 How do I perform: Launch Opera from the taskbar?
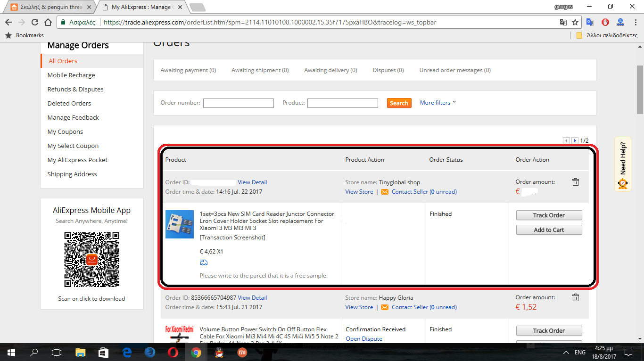pyautogui.click(x=173, y=352)
